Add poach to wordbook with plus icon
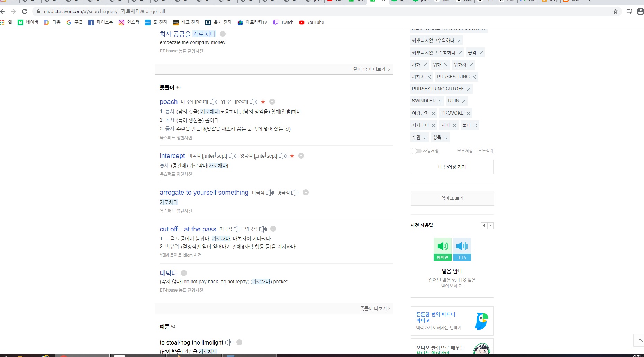 tap(272, 102)
